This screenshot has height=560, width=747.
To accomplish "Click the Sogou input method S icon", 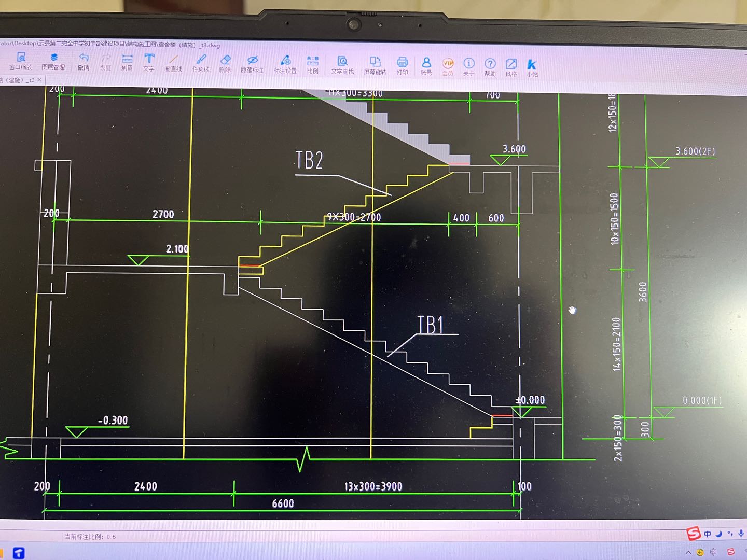I will (x=694, y=533).
